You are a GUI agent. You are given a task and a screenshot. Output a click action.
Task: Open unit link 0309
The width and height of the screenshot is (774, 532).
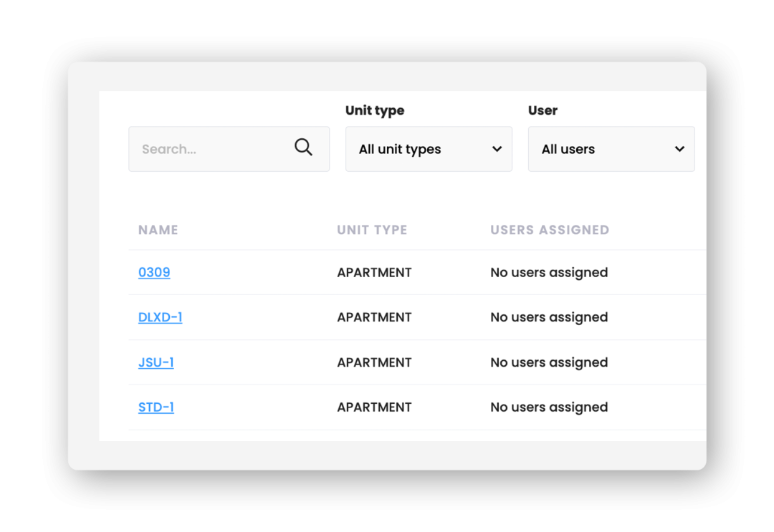tap(154, 272)
